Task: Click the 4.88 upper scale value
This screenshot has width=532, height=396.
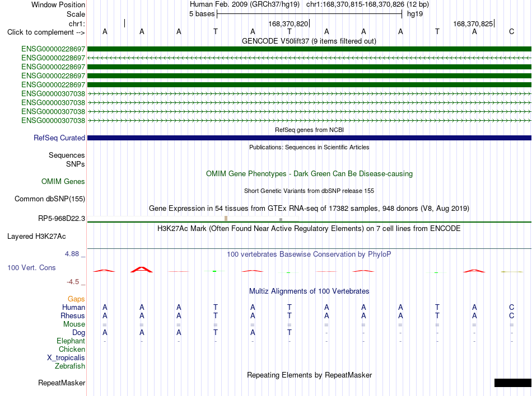Action: (x=72, y=254)
